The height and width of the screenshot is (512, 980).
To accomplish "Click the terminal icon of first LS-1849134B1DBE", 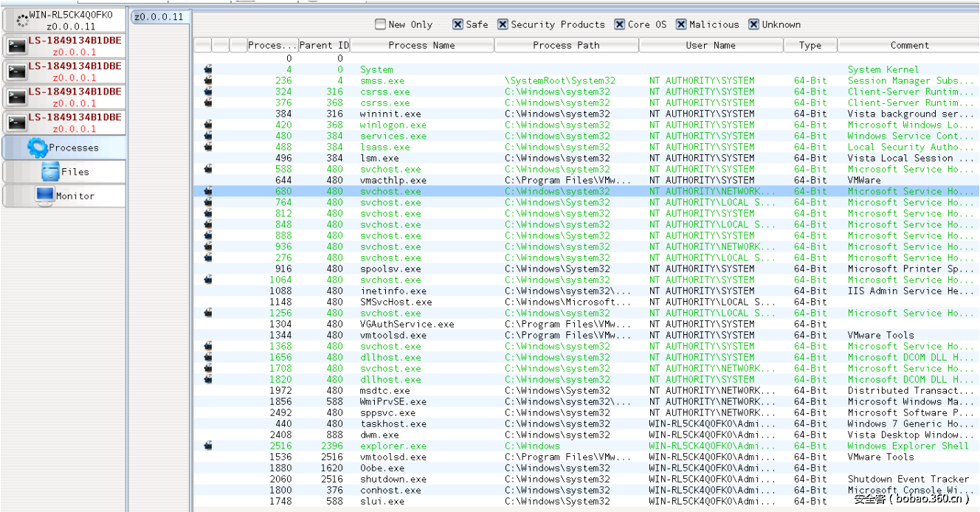I will click(x=15, y=46).
